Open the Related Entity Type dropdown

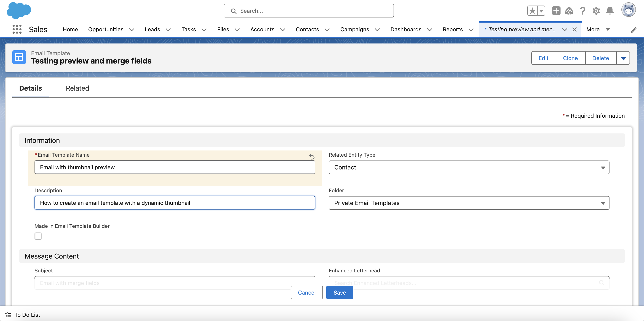point(469,167)
